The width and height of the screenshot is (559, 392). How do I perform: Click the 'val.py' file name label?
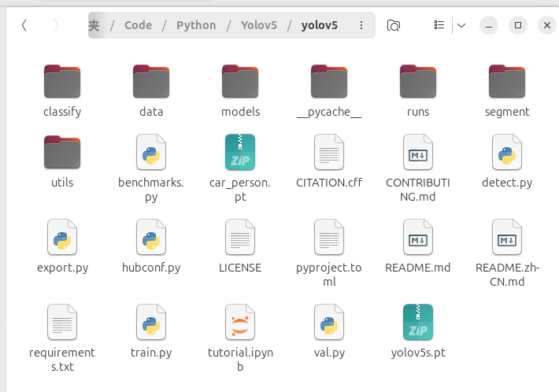click(329, 353)
